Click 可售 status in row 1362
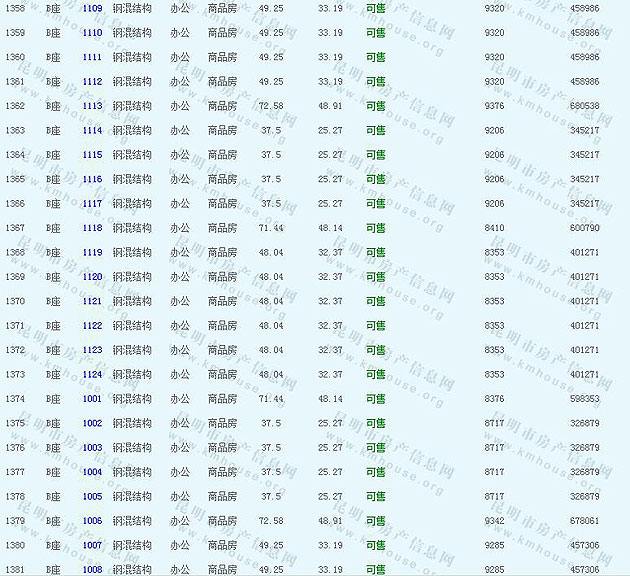Image resolution: width=630 pixels, height=576 pixels. click(x=375, y=106)
